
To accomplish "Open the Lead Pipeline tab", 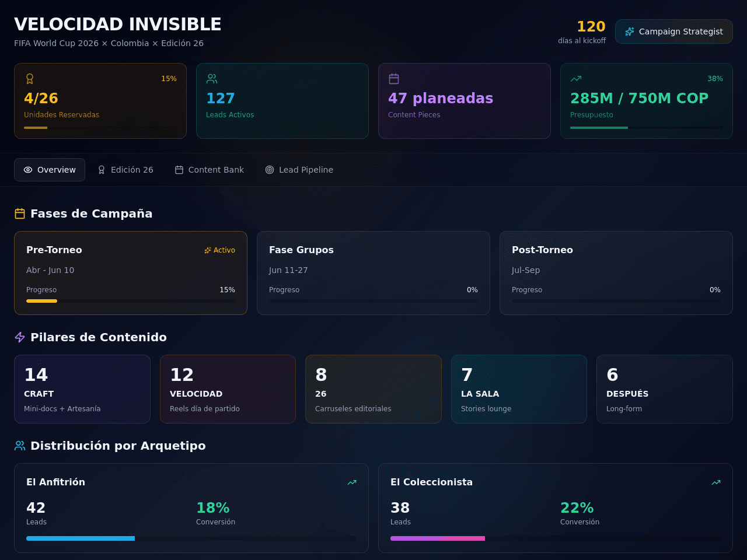I will pos(299,170).
